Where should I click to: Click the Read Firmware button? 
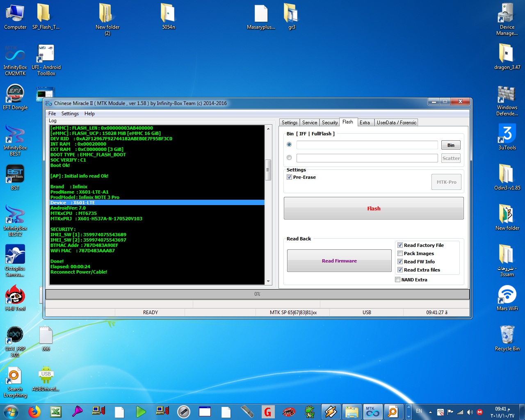(x=339, y=261)
